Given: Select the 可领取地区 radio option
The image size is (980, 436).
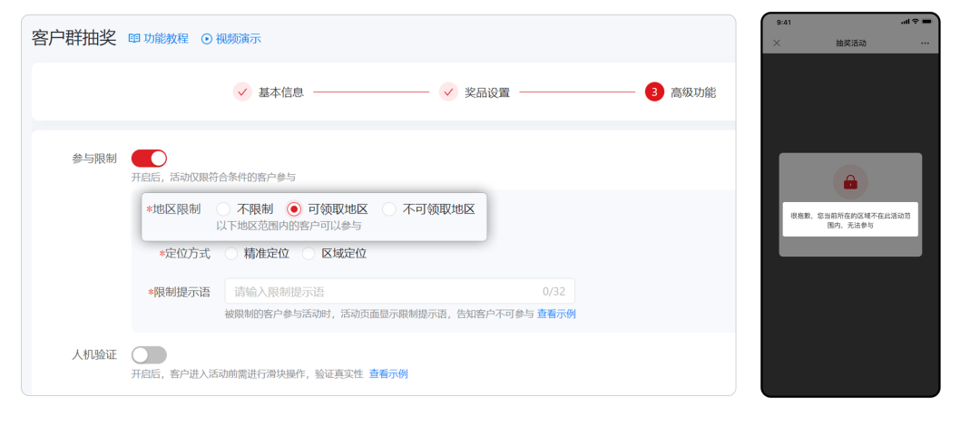Looking at the screenshot, I should point(294,209).
